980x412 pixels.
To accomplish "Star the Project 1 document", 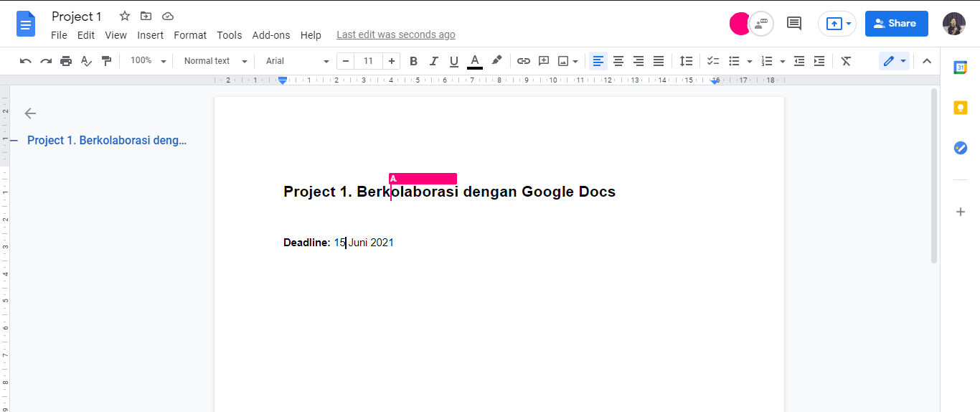I will coord(125,16).
